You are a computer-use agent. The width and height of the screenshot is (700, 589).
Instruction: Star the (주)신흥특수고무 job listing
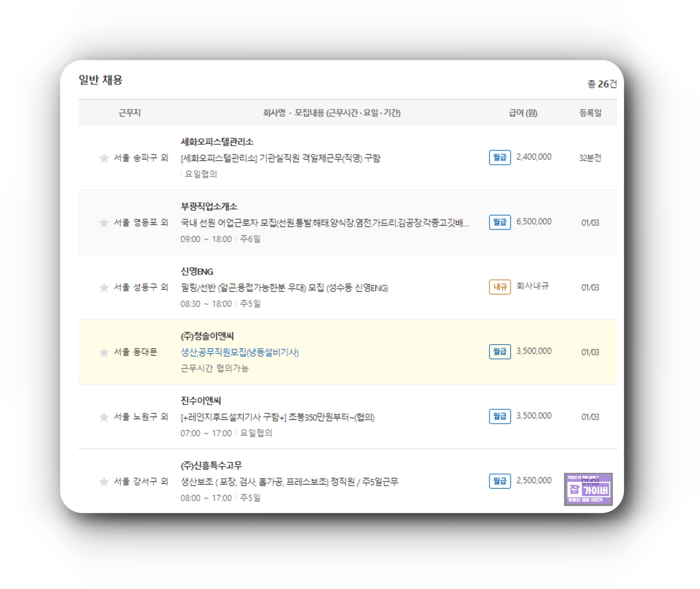coord(104,482)
